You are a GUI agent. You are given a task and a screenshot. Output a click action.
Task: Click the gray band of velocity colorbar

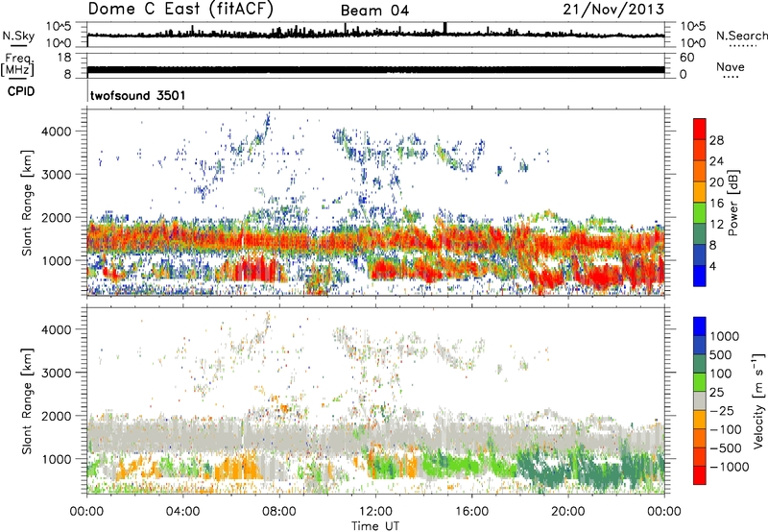pos(700,400)
